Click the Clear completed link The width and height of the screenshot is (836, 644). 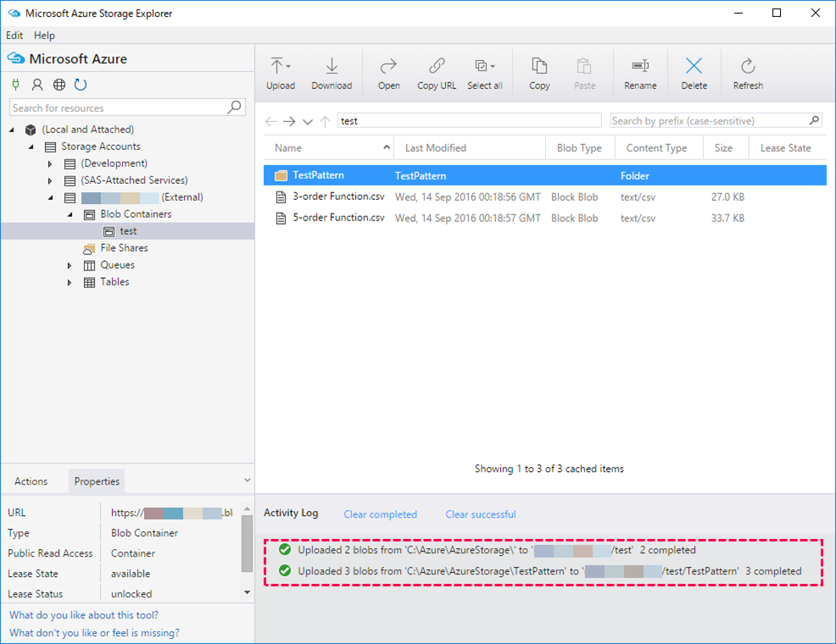point(380,514)
